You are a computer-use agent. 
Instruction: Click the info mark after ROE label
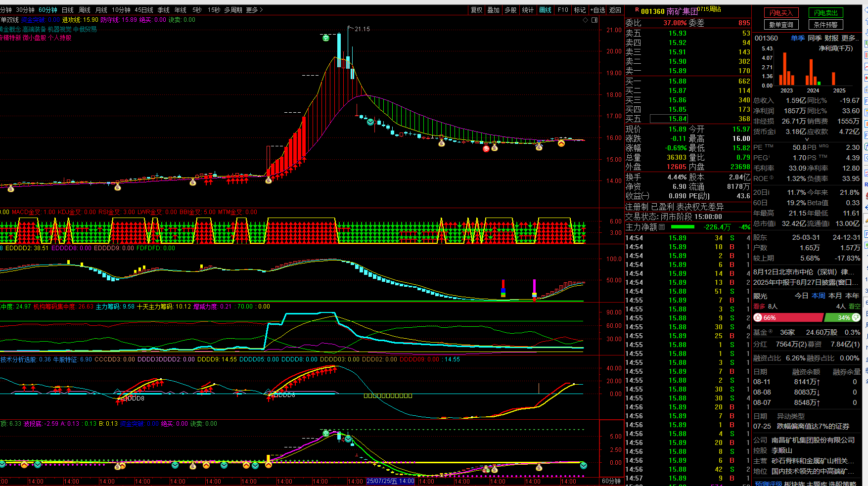pos(772,177)
